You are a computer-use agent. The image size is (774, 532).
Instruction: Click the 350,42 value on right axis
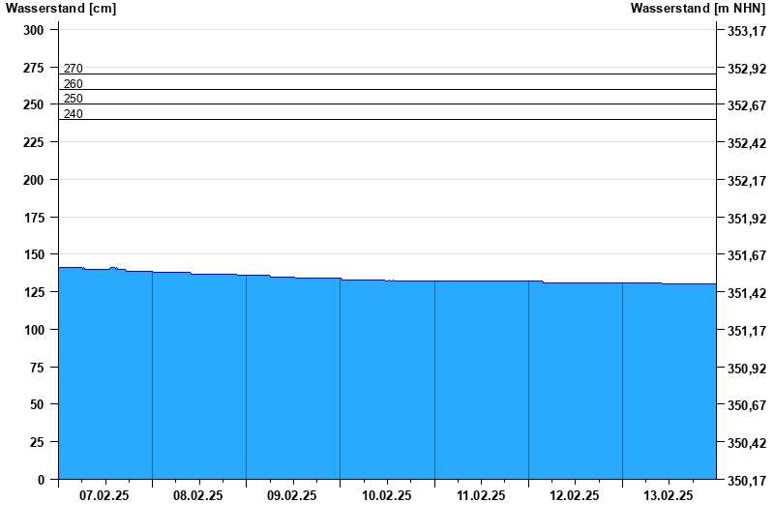[747, 443]
